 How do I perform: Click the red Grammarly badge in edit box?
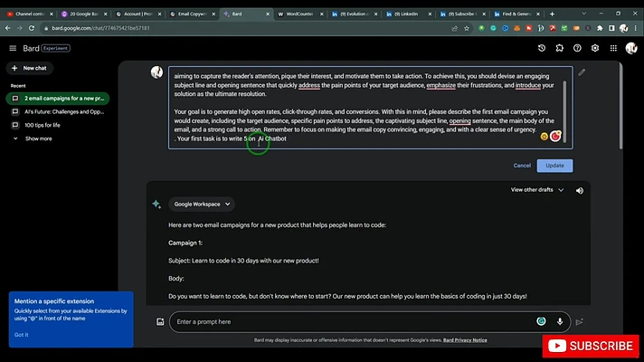click(x=555, y=136)
